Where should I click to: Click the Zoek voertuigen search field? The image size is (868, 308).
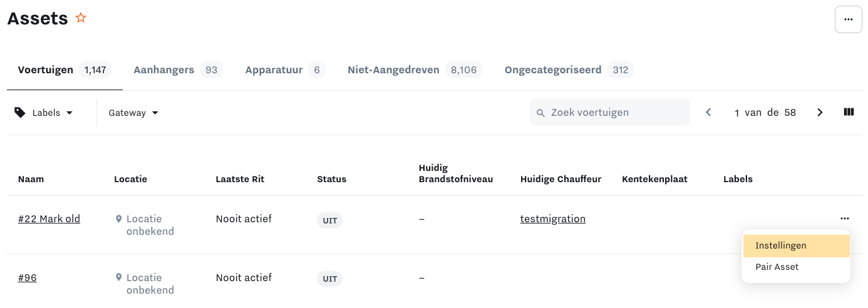coord(610,113)
